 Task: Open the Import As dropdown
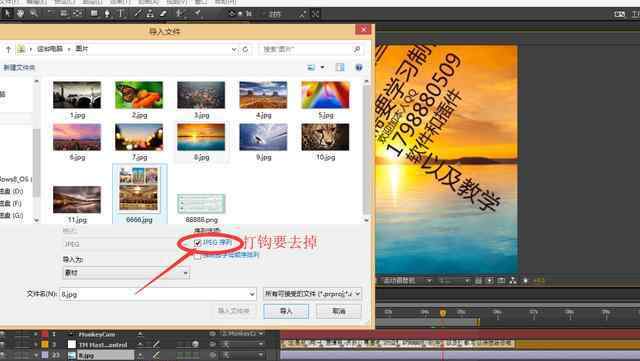[126, 272]
